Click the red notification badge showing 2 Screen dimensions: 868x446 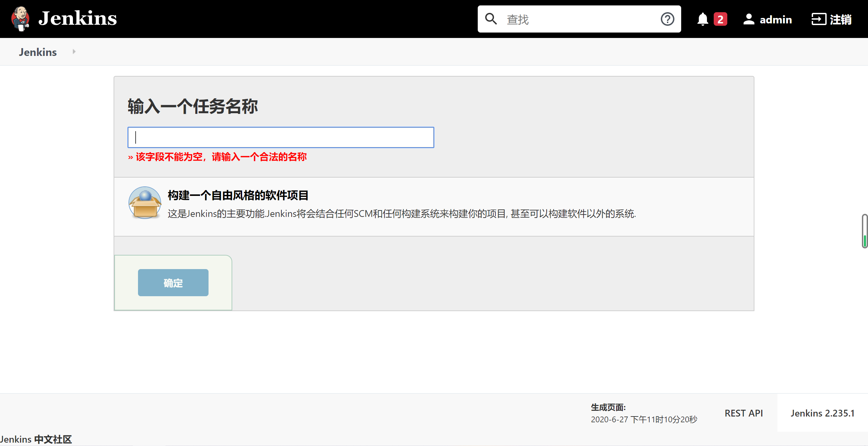(720, 19)
